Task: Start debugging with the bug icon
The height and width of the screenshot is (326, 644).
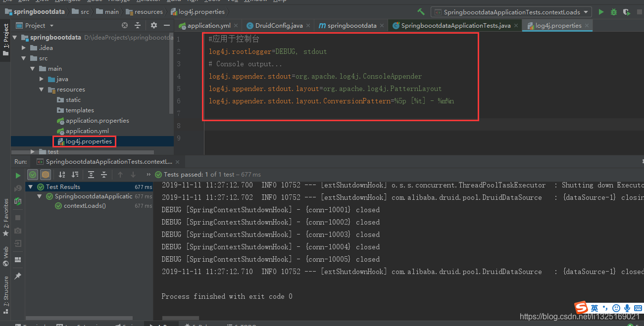Action: (x=612, y=12)
